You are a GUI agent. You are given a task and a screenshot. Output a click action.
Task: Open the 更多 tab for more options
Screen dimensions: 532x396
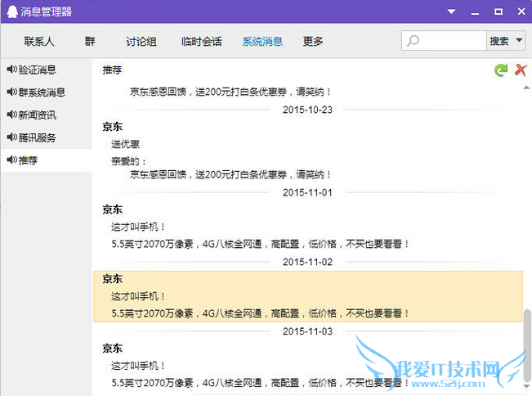pos(313,42)
